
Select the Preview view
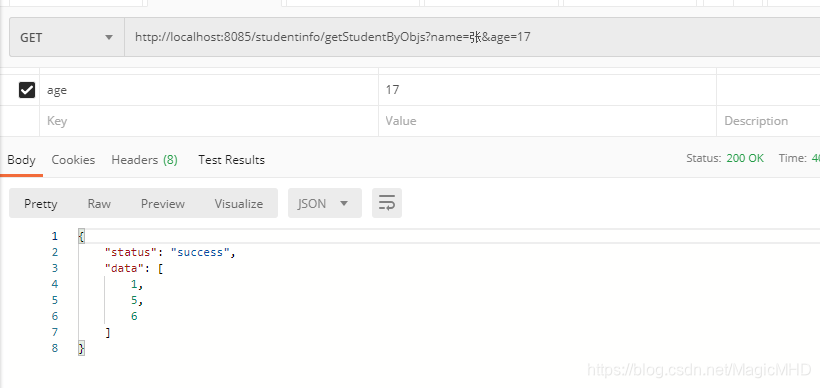163,203
